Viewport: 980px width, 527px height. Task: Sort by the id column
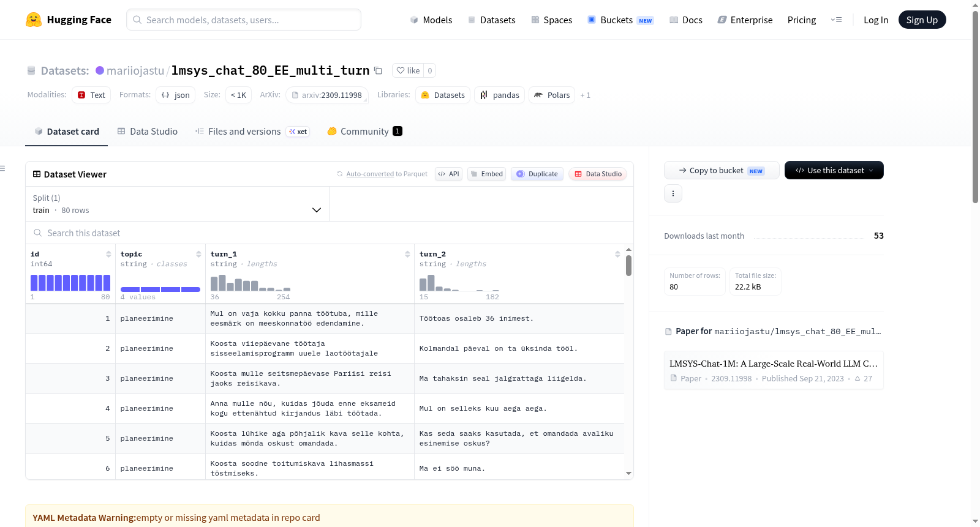click(108, 254)
